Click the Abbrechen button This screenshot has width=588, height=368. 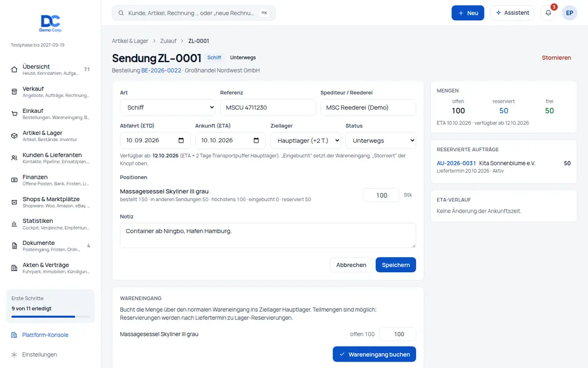point(351,265)
